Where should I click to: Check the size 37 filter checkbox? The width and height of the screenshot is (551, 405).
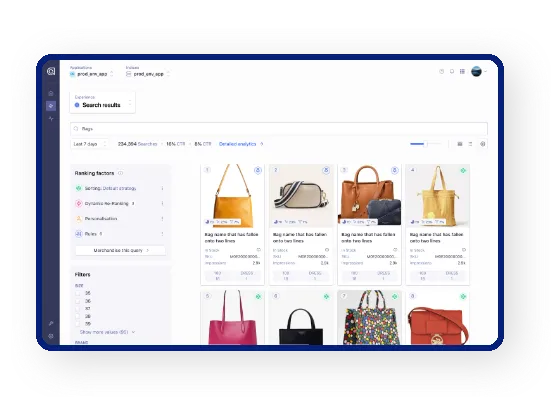tap(78, 308)
